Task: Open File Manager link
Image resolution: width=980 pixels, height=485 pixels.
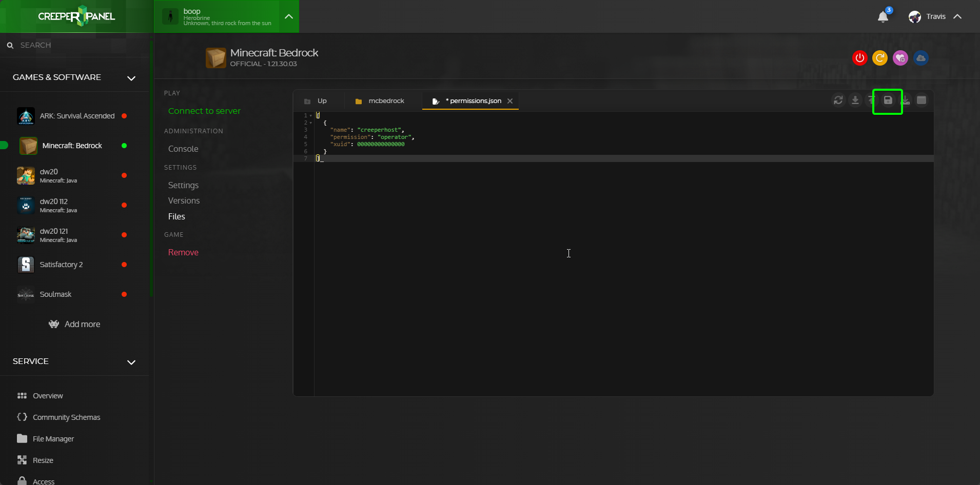Action: [53, 439]
